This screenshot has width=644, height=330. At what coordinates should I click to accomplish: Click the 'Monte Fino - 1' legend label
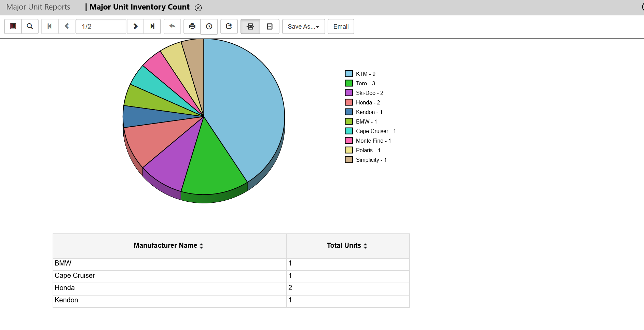pyautogui.click(x=373, y=141)
